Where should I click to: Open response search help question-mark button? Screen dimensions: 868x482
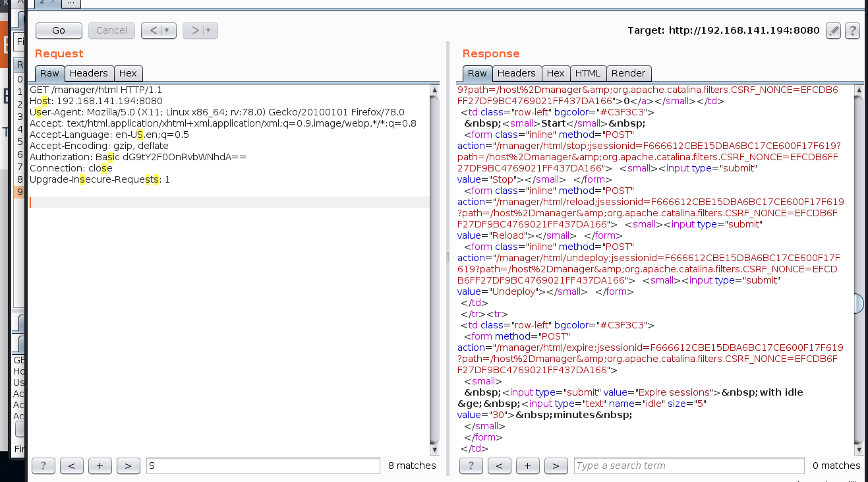pyautogui.click(x=471, y=466)
